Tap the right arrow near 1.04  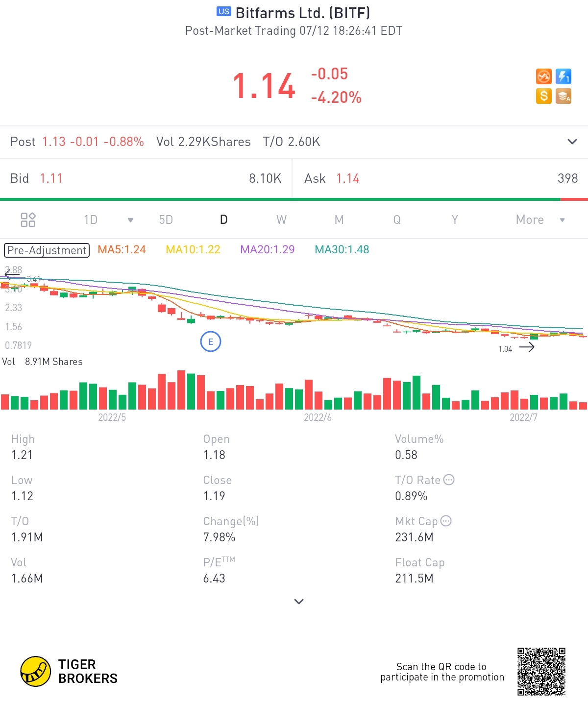click(x=527, y=347)
